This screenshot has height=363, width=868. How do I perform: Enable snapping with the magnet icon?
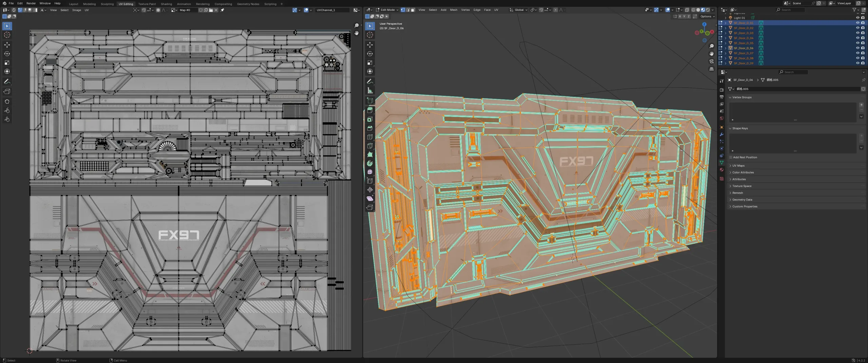pos(541,10)
